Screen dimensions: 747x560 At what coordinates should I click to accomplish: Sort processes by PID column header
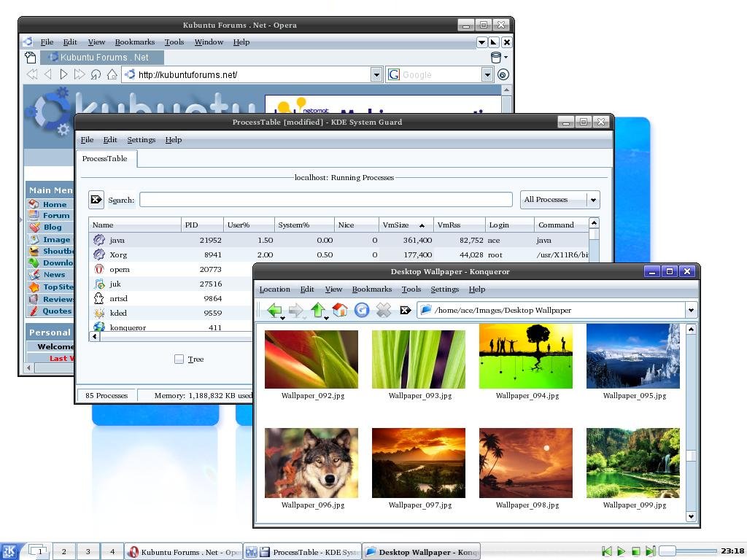(x=202, y=225)
